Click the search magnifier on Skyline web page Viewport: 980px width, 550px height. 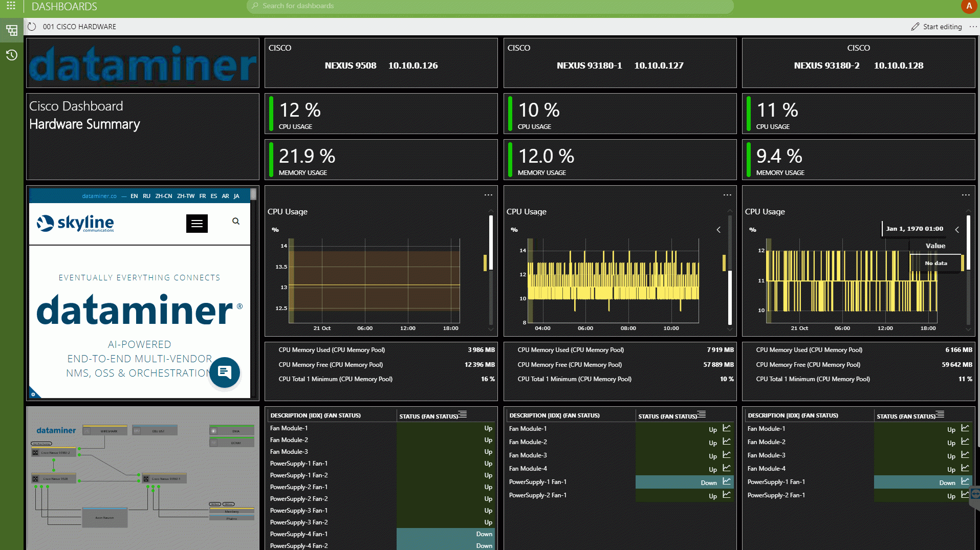pos(236,222)
